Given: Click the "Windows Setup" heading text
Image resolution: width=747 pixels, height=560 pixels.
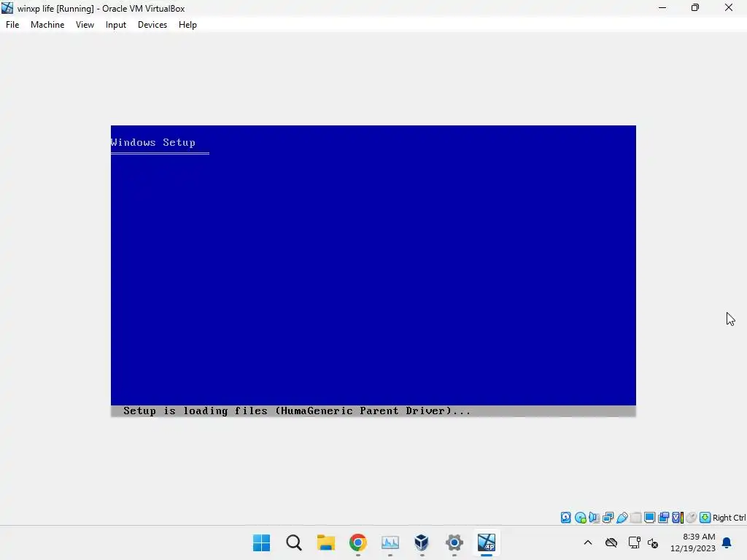Looking at the screenshot, I should coord(153,142).
